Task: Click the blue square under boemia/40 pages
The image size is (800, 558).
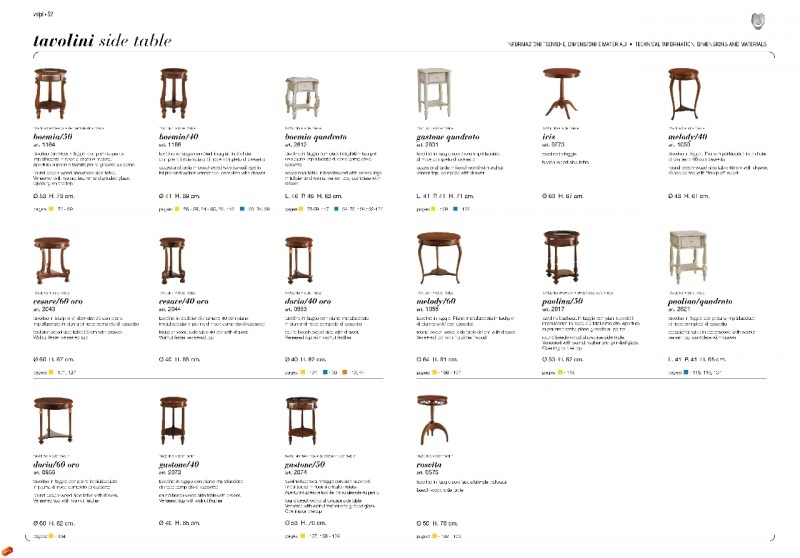Action: click(242, 209)
